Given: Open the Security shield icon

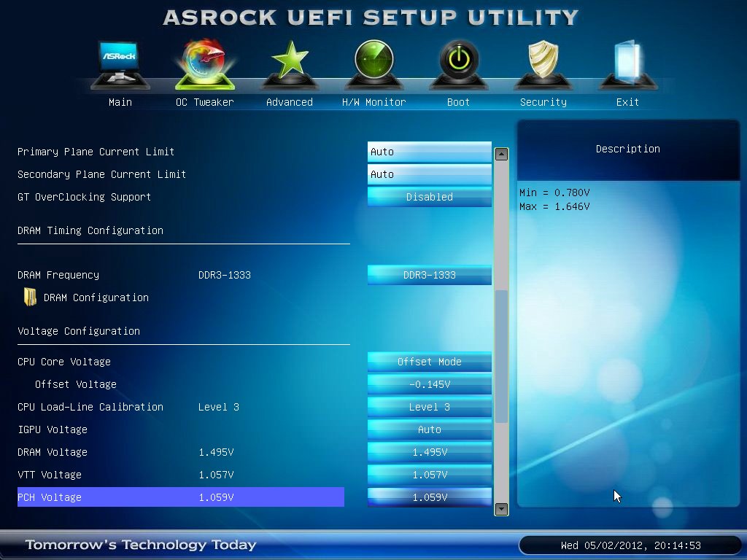Looking at the screenshot, I should click(x=543, y=64).
